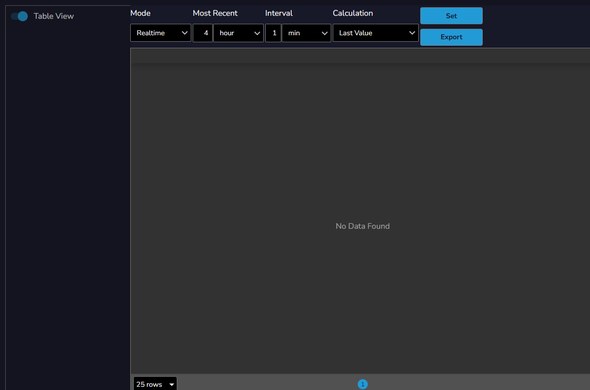Click the caret arrow beside 25 rows
The image size is (590, 390).
[172, 384]
